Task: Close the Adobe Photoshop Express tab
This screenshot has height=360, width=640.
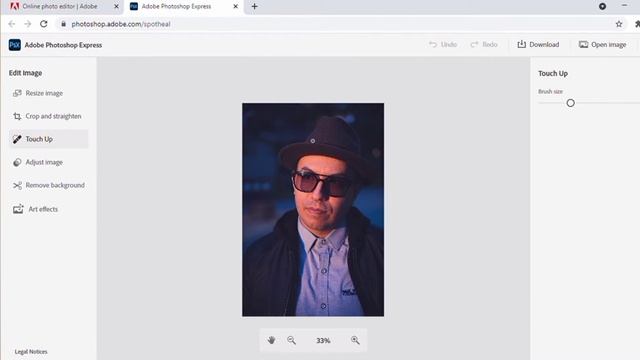Action: tap(236, 7)
